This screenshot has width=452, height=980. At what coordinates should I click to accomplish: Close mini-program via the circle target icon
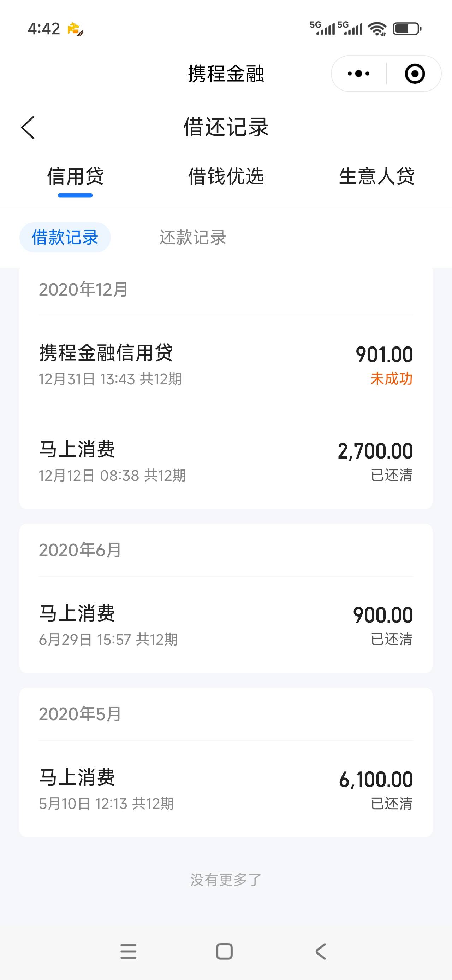(414, 74)
